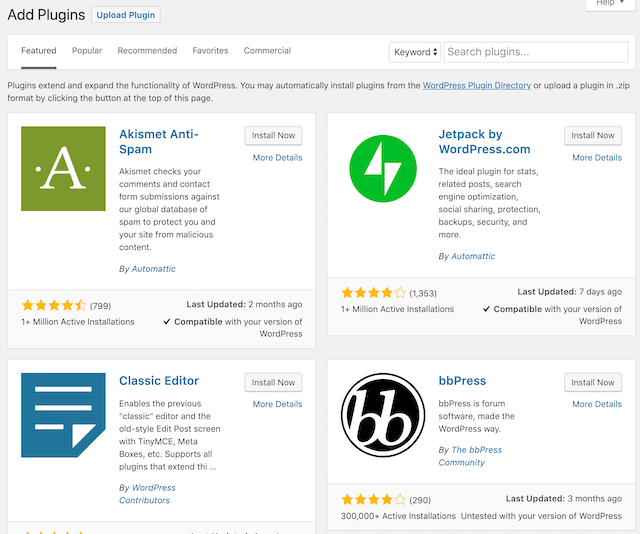Open the Favorites tab

pyautogui.click(x=210, y=51)
